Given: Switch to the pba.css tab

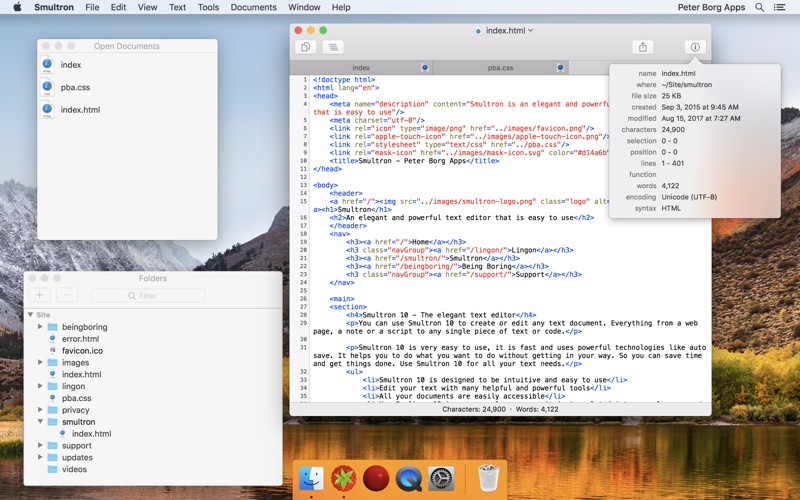Looking at the screenshot, I should click(500, 68).
